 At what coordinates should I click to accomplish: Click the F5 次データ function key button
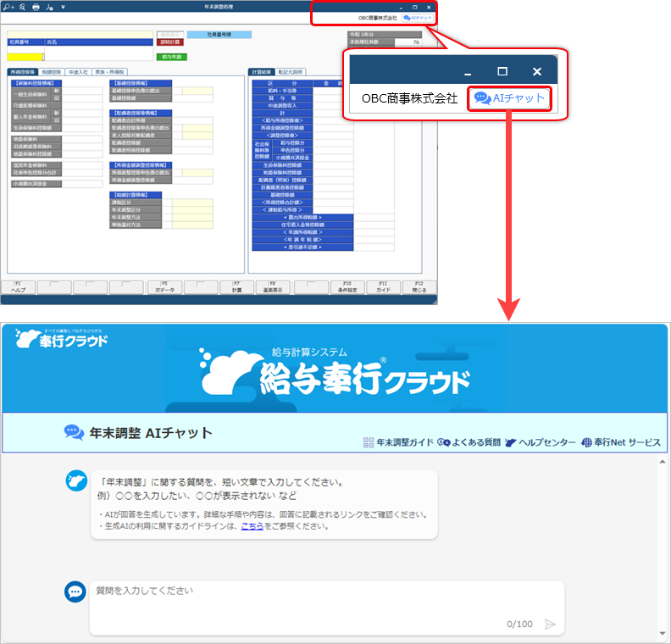[164, 287]
